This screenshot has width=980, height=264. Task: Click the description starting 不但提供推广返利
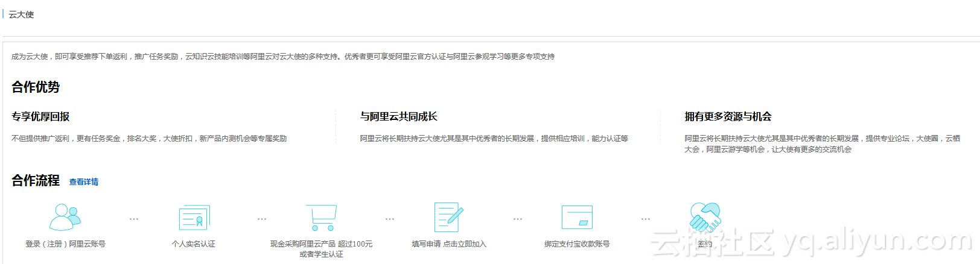click(x=149, y=139)
